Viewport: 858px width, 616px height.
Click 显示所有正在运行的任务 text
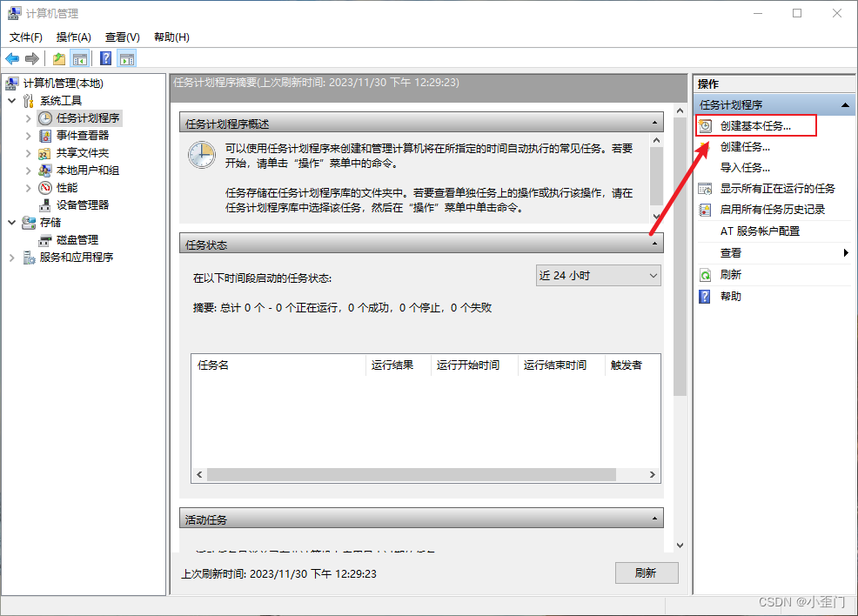pyautogui.click(x=777, y=189)
